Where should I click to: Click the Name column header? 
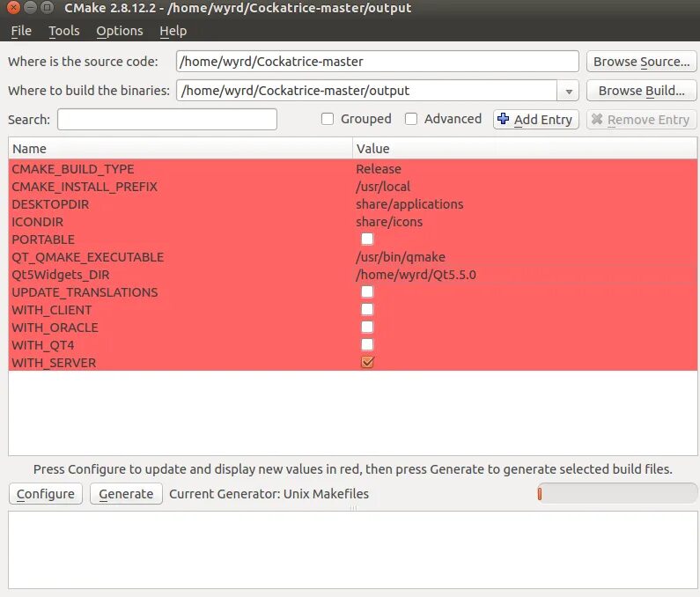click(x=181, y=148)
